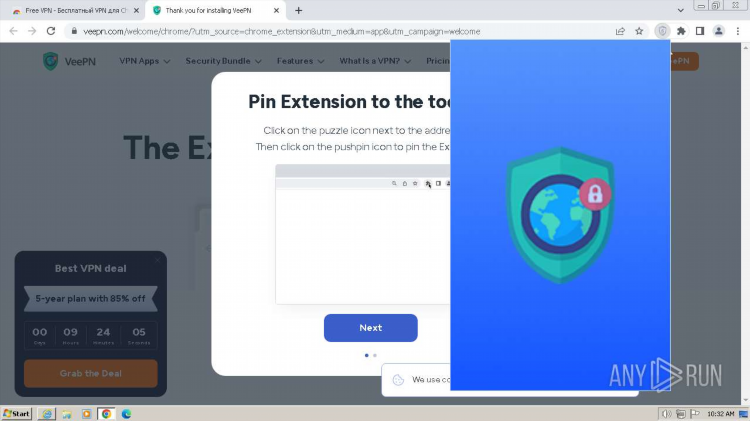Click the VeePN extension shield toolbar icon

[x=662, y=31]
